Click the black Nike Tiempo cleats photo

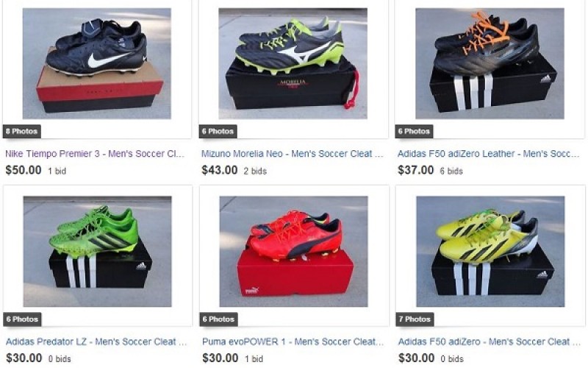point(97,63)
